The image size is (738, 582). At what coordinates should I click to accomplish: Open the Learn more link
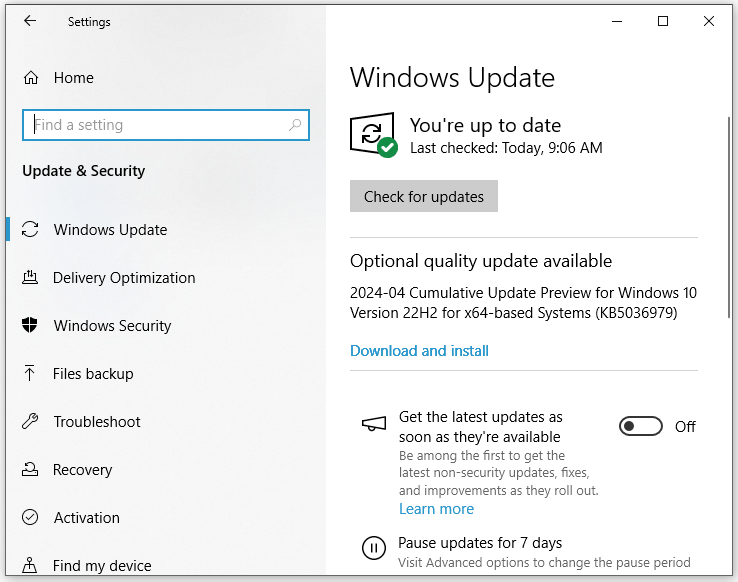(436, 509)
